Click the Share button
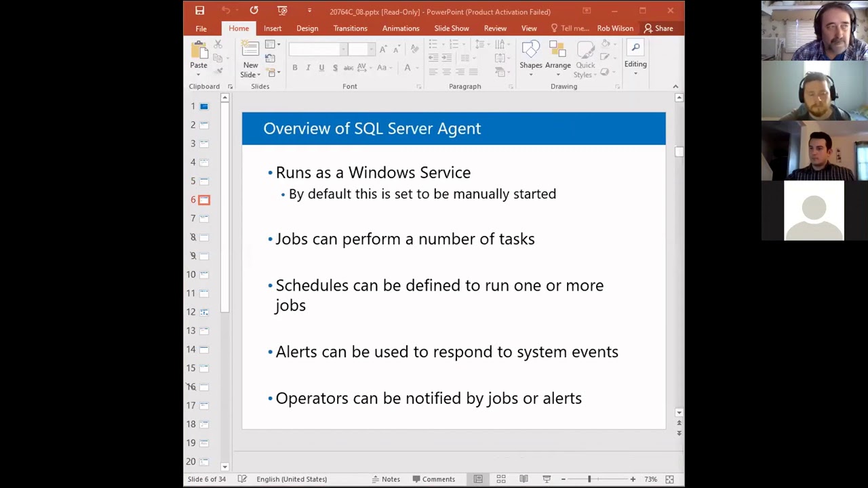 click(658, 28)
